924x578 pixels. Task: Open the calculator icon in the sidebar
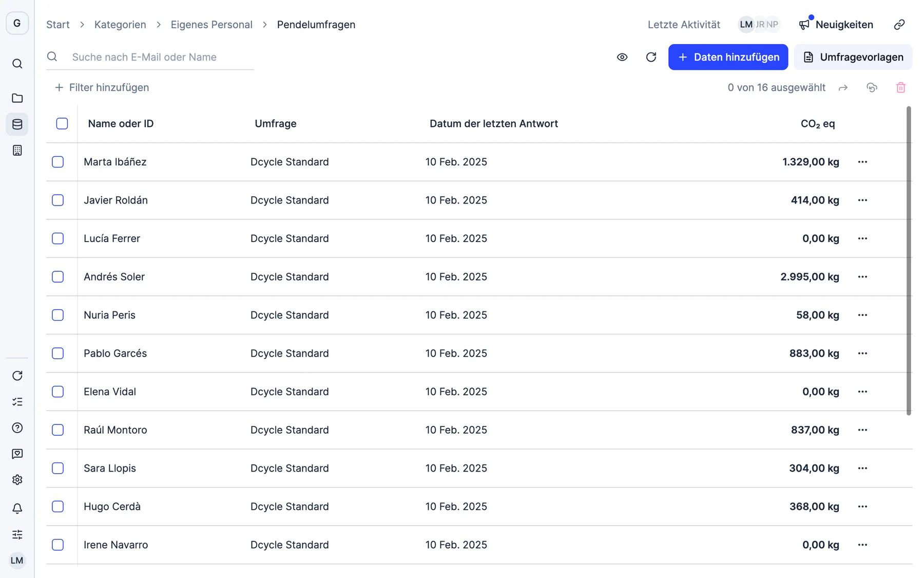click(17, 151)
